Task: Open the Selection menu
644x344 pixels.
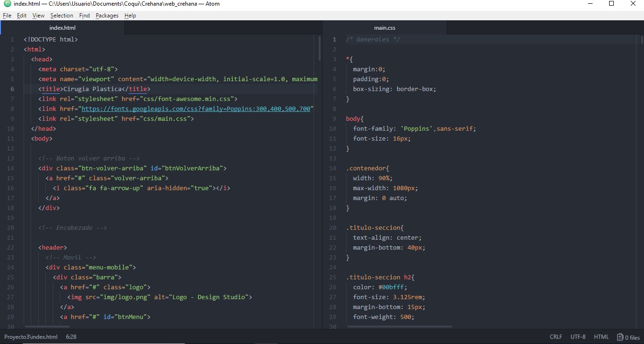Action: (62, 16)
